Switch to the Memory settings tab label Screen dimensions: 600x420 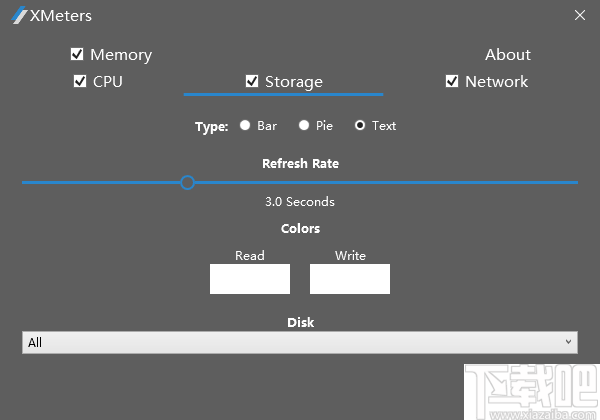[121, 55]
